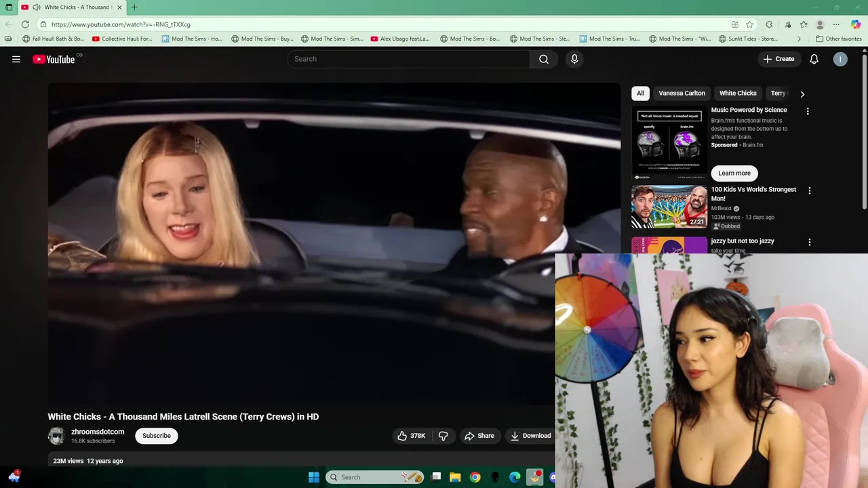
Task: Open a new browser tab
Action: pyautogui.click(x=134, y=7)
